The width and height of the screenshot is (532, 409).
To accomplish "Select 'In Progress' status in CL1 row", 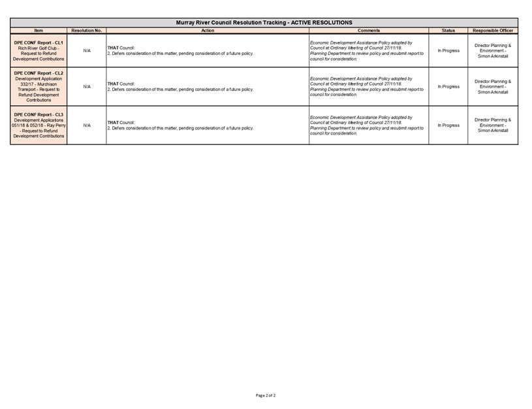I will coord(448,50).
